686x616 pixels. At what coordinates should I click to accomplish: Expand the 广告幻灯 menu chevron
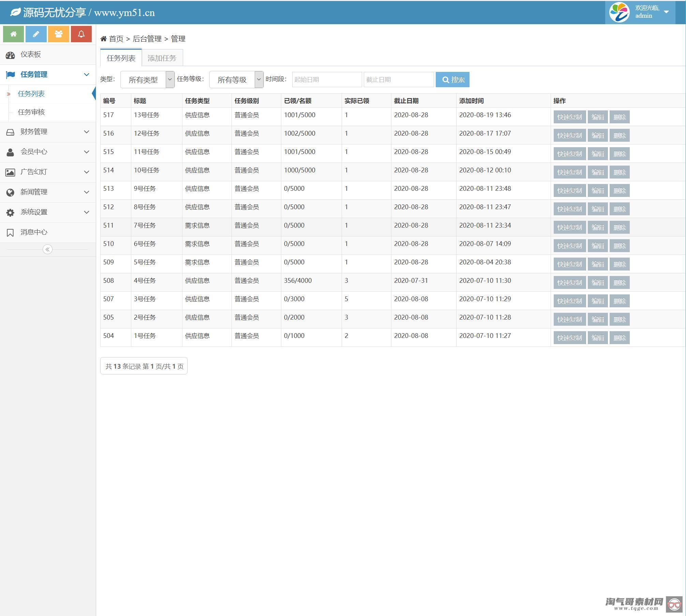[x=87, y=172]
